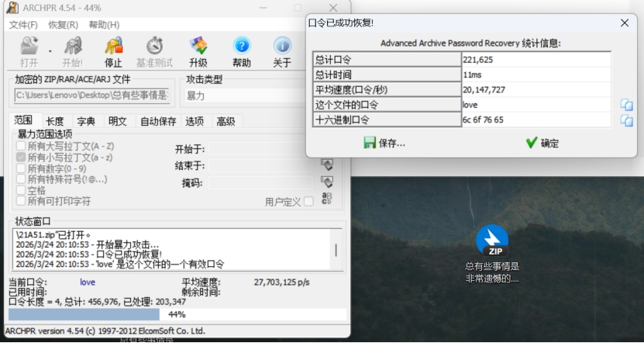The image size is (644, 343).
Task: Copy the password 'love' via copy icon
Action: 626,105
